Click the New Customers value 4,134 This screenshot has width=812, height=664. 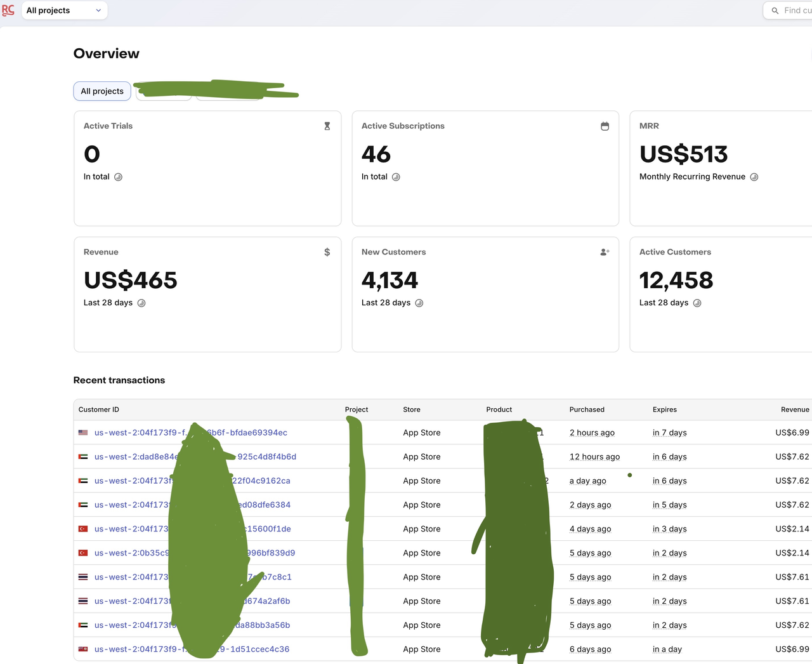pos(390,280)
